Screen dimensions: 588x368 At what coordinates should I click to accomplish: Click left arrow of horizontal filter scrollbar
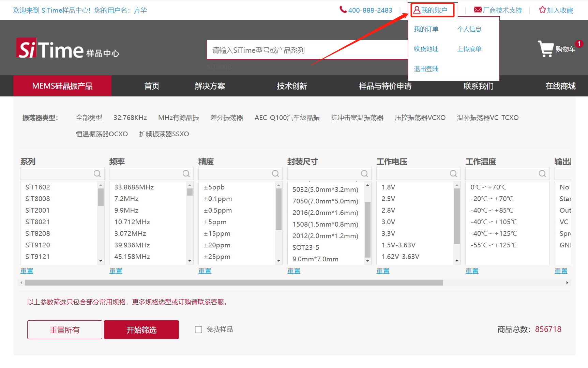(21, 283)
